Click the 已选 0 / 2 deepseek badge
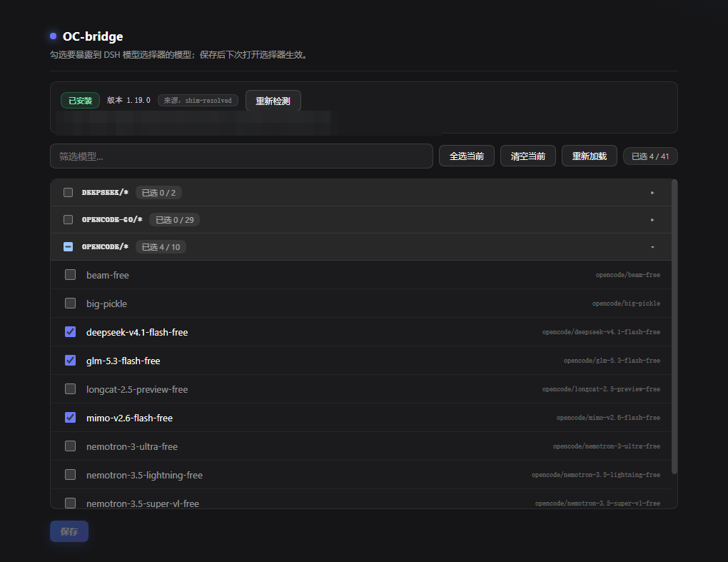Image resolution: width=728 pixels, height=562 pixels. 158,193
